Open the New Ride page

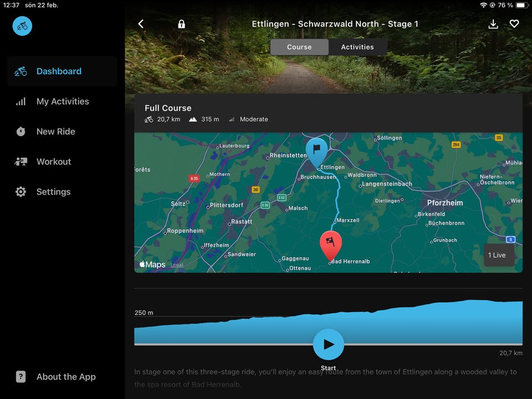[x=62, y=132]
